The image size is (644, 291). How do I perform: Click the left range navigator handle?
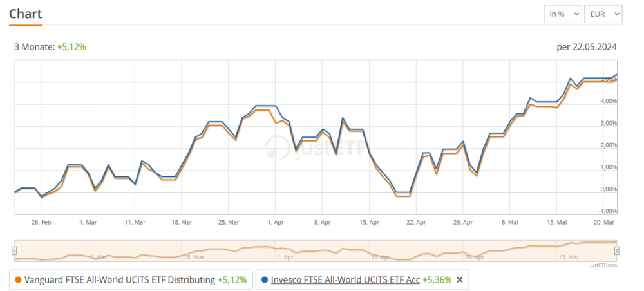(x=14, y=250)
